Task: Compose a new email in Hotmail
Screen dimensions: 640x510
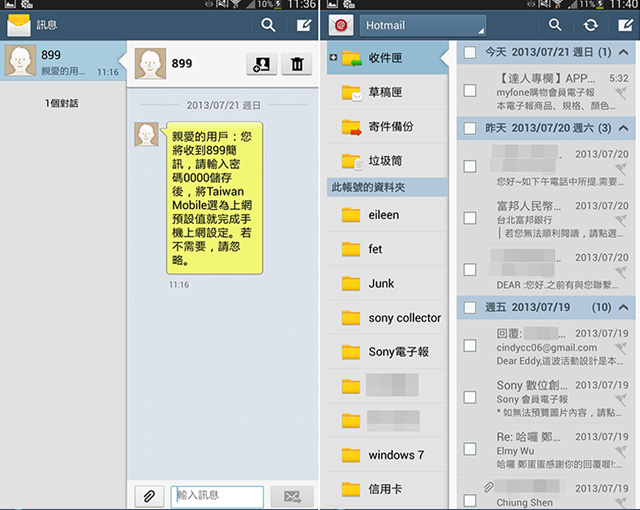Action: (x=625, y=25)
